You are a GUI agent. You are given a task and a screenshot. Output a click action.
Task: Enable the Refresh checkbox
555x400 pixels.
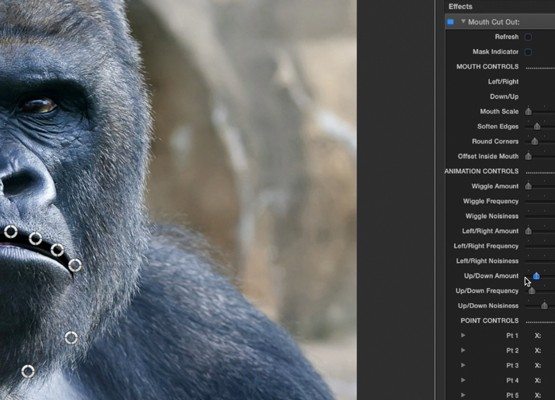pos(528,37)
